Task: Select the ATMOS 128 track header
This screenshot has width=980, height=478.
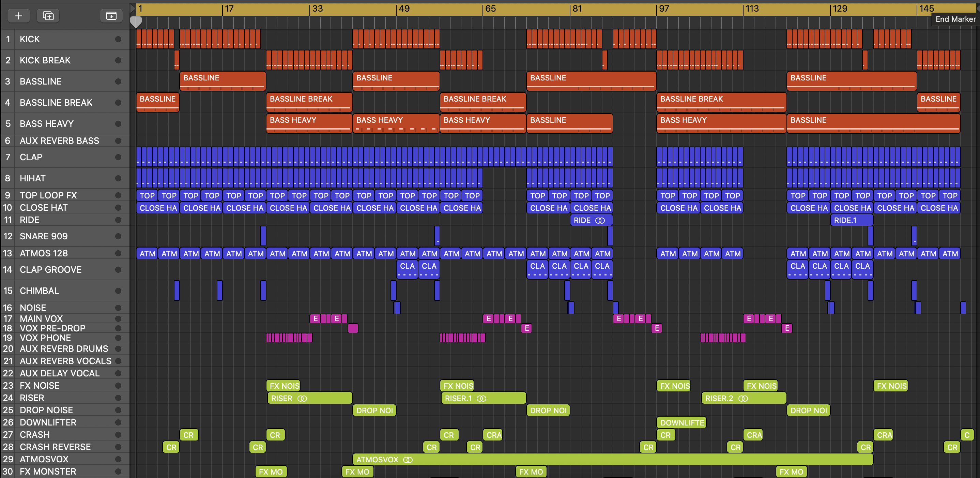Action: pos(44,253)
